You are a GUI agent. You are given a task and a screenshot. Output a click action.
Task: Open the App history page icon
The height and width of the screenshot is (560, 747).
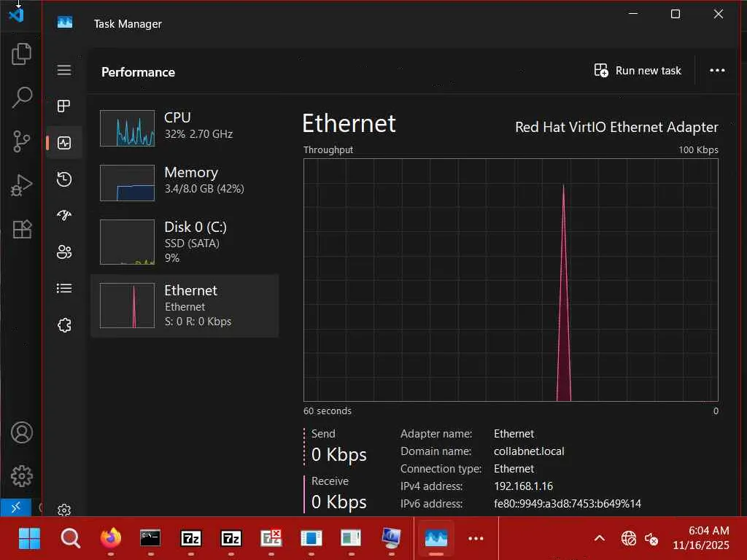coord(64,179)
